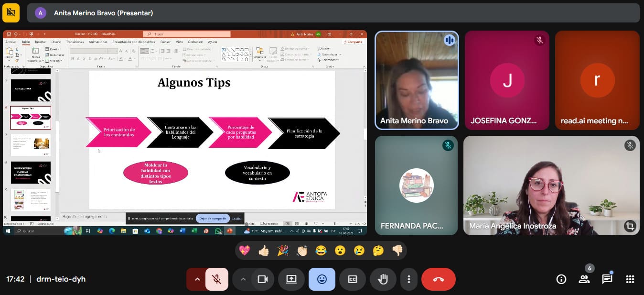Toggle the camera on or off
Image resolution: width=644 pixels, height=295 pixels.
262,279
